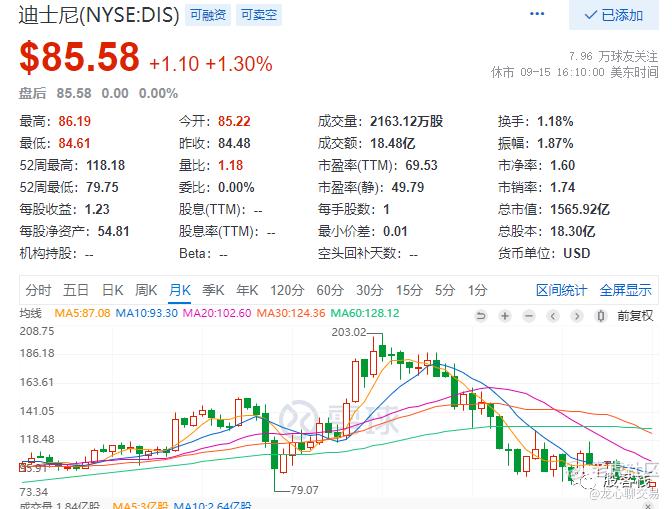This screenshot has height=509, width=672.
Task: Click the chart reset/undo arrow icon
Action: pos(481,316)
